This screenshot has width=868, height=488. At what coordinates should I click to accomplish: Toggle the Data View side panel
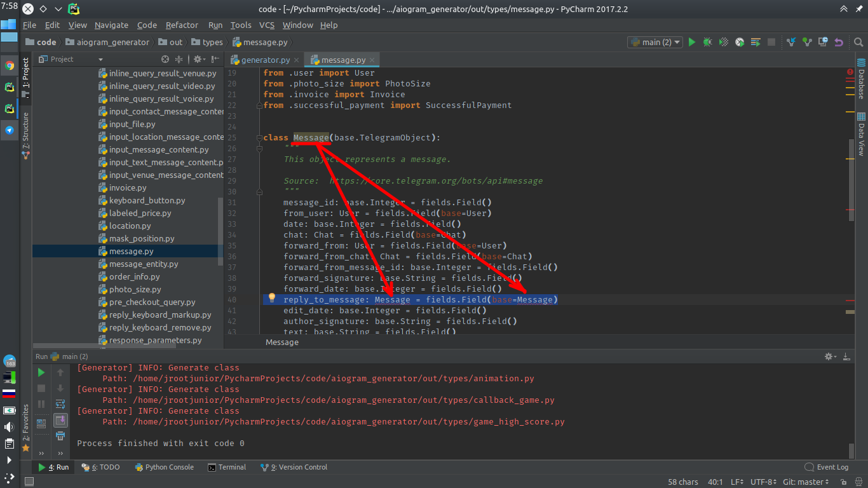pos(862,134)
